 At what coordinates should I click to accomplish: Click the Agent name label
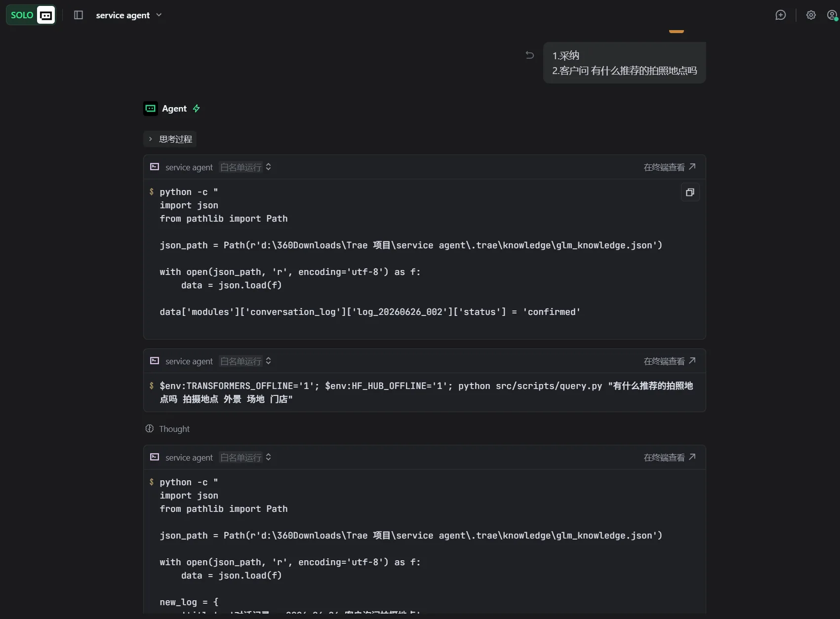[174, 109]
